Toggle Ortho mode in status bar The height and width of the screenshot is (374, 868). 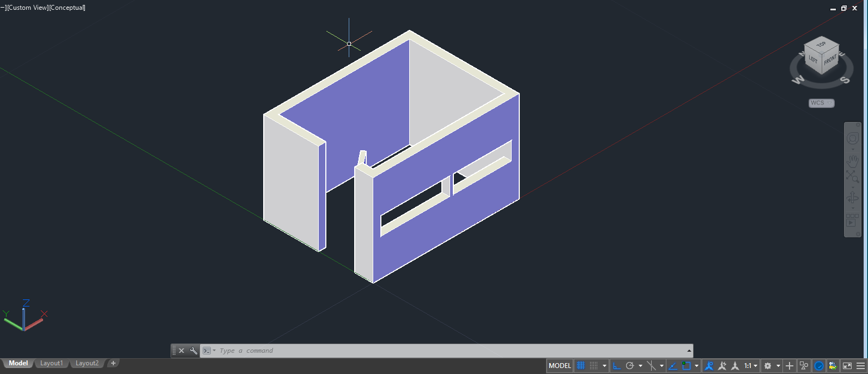click(x=616, y=366)
